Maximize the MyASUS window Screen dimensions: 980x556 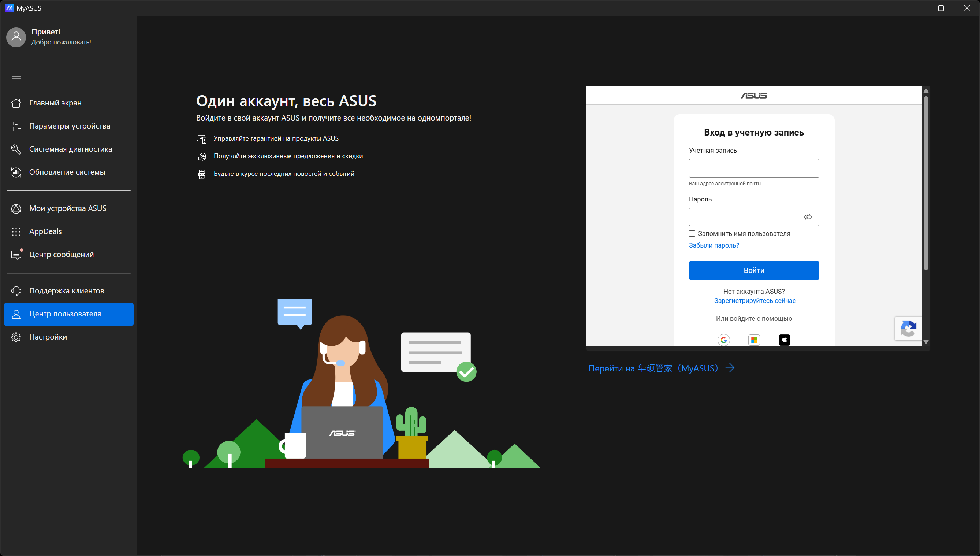pyautogui.click(x=941, y=8)
